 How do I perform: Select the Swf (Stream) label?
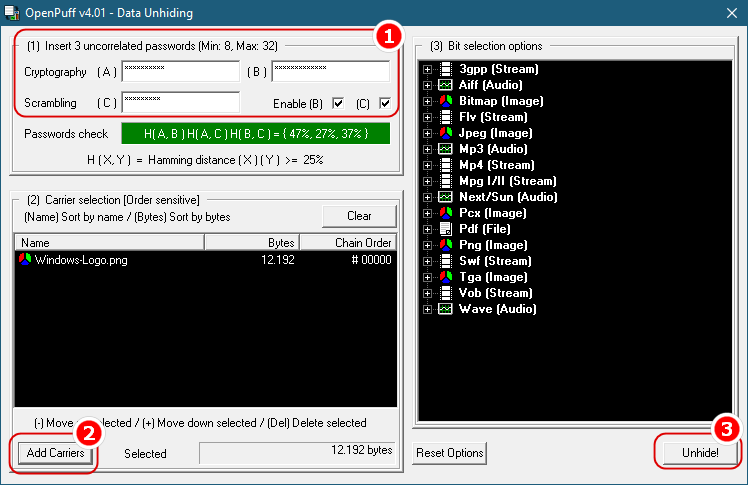[495, 261]
